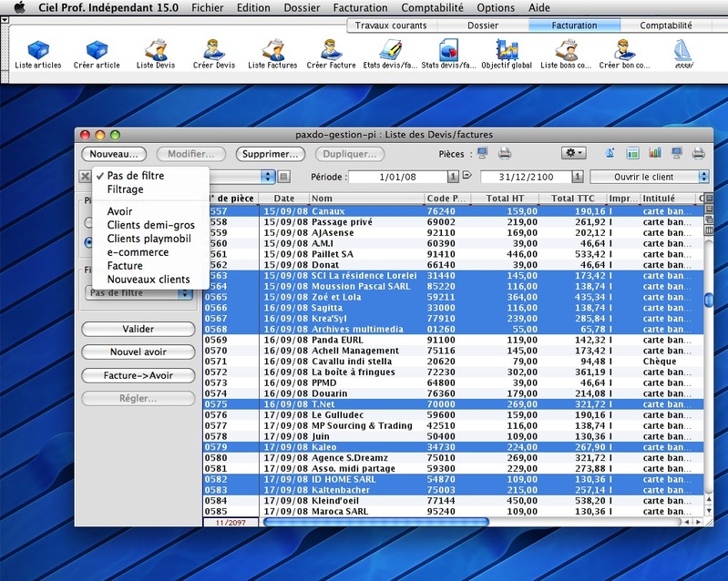
Task: Click the arrow icon between period dates
Action: pos(467,176)
